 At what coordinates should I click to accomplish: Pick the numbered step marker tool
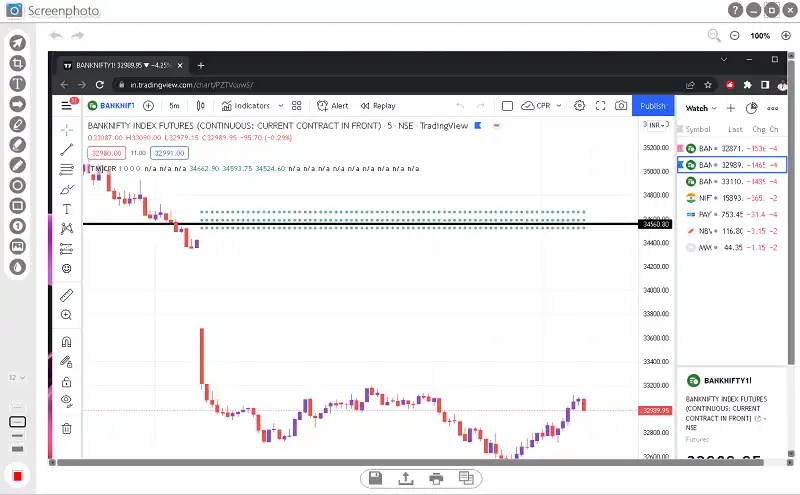tap(18, 226)
